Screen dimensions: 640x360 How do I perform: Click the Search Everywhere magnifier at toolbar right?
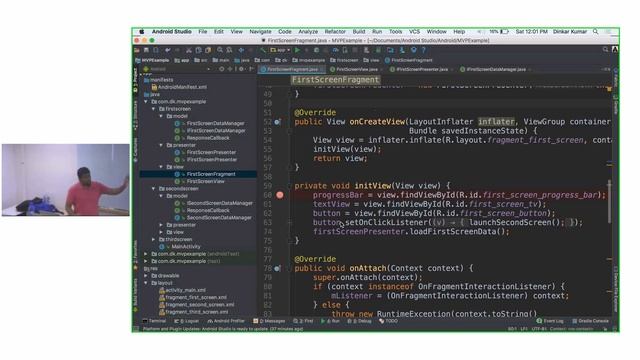605,50
